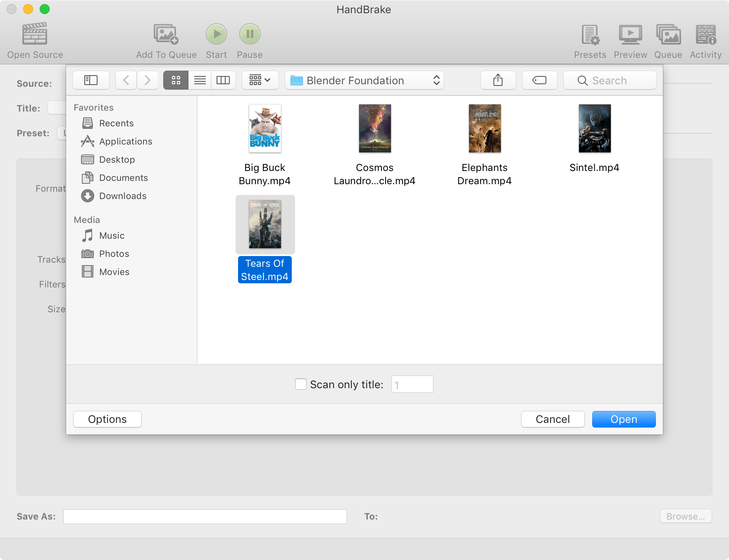Open the item grouping dropdown
This screenshot has height=560, width=729.
tap(260, 80)
